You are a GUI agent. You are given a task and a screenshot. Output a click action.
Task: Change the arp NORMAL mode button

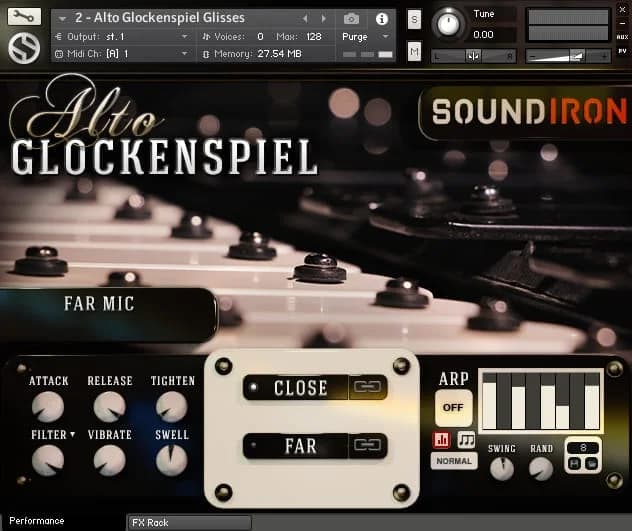pyautogui.click(x=454, y=461)
